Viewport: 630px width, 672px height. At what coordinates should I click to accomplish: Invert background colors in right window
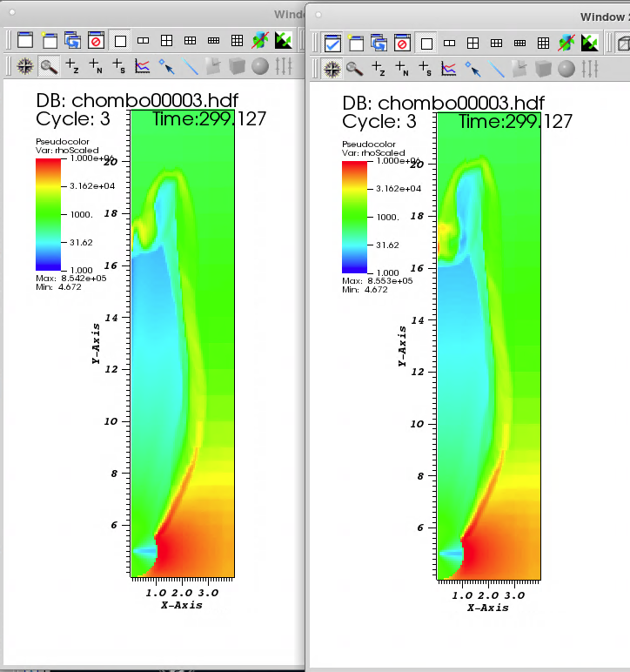(589, 43)
